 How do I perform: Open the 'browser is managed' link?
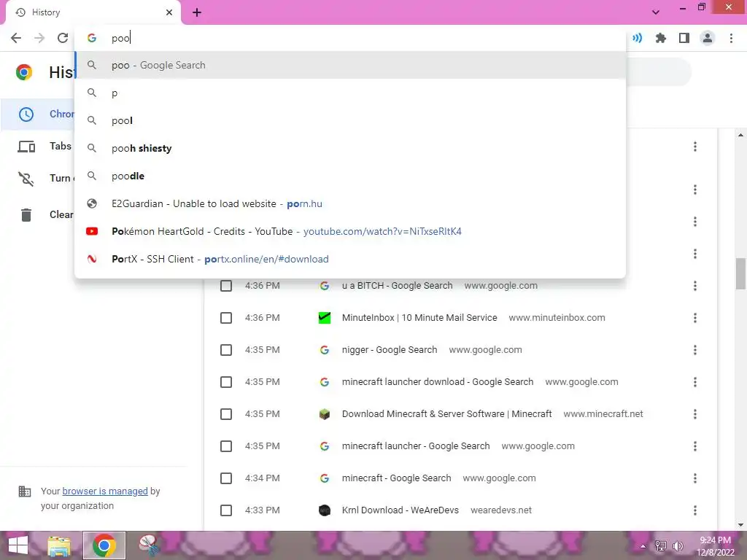click(x=105, y=491)
